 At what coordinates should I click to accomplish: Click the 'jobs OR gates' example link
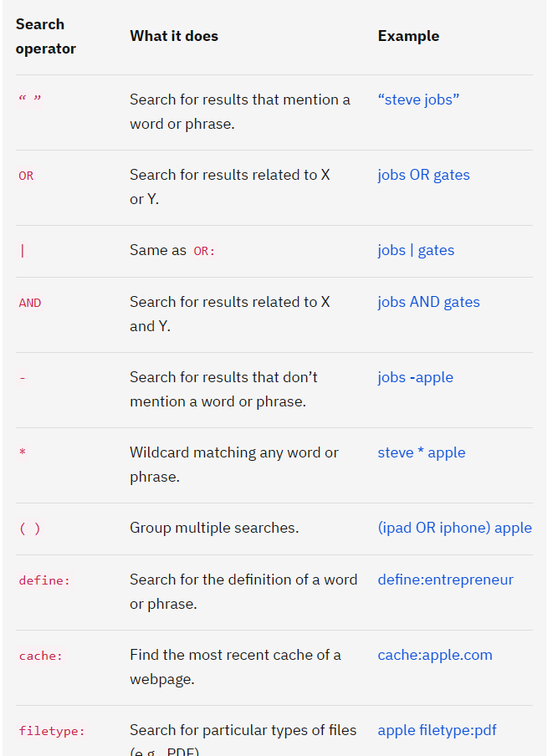[x=423, y=175]
